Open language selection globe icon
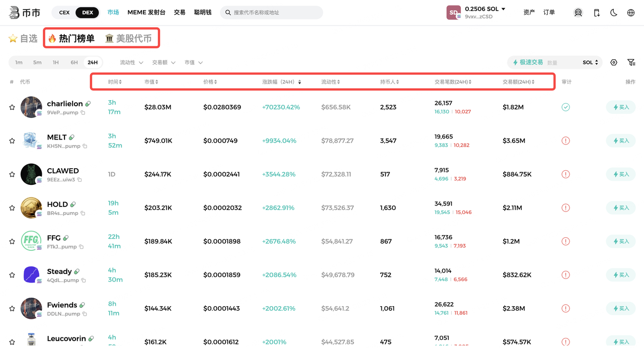The image size is (644, 348). [x=631, y=13]
